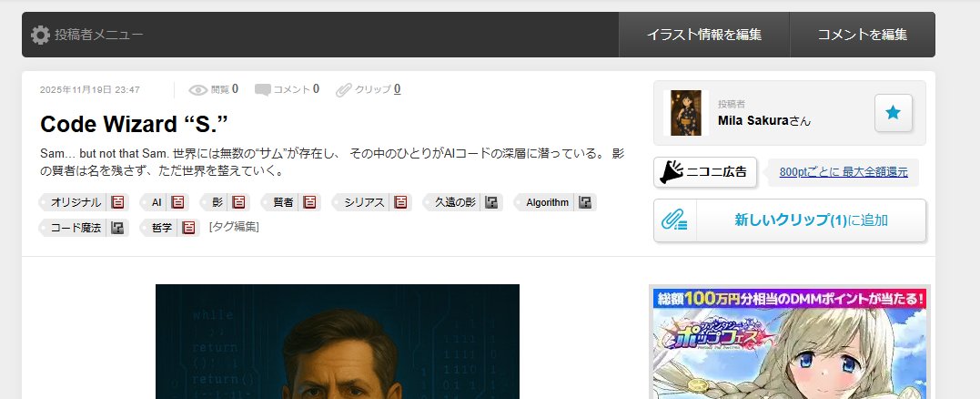Screen dimensions: 980x399
Task: Open dictionary icon next to 影 tag
Action: (238, 202)
